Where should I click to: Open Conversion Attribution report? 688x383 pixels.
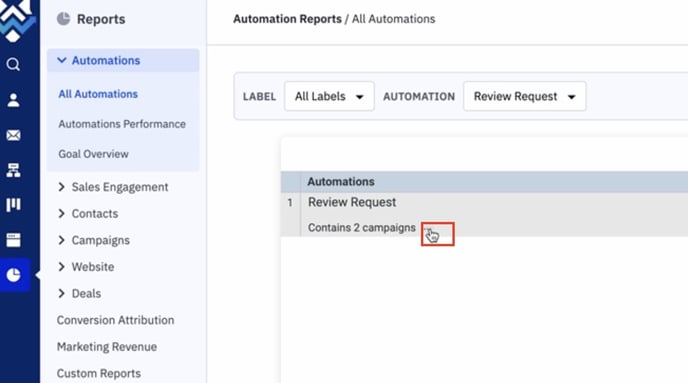115,320
